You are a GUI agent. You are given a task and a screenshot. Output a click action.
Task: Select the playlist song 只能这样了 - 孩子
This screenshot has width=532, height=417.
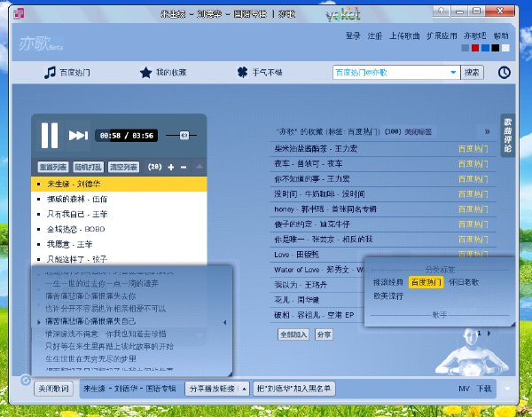(119, 259)
